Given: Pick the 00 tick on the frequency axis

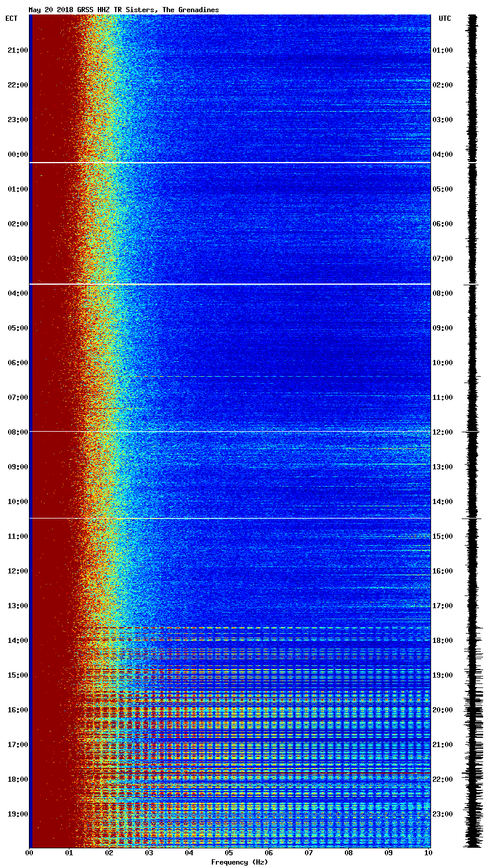Looking at the screenshot, I should [30, 853].
